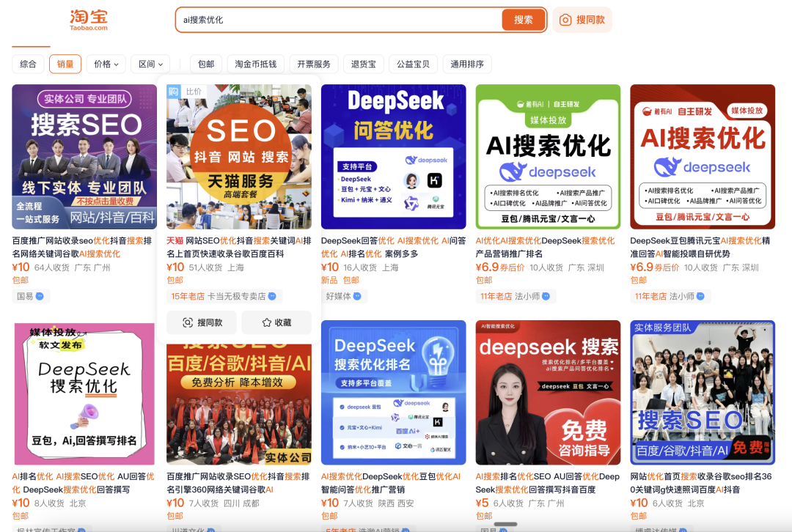Image resolution: width=792 pixels, height=532 pixels.
Task: Open the SEO 天猫服务 product thumbnail
Action: (x=239, y=157)
